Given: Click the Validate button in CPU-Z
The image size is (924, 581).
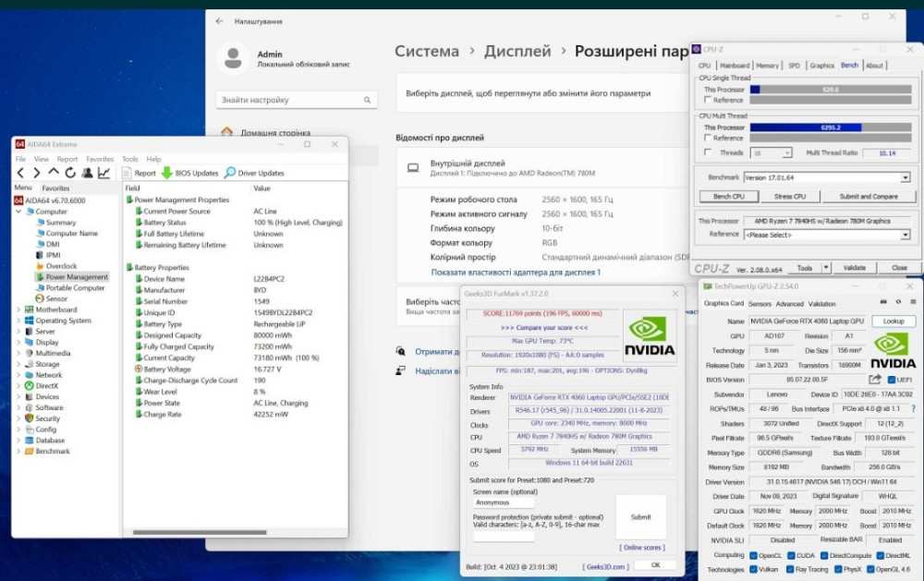Looking at the screenshot, I should 856,268.
